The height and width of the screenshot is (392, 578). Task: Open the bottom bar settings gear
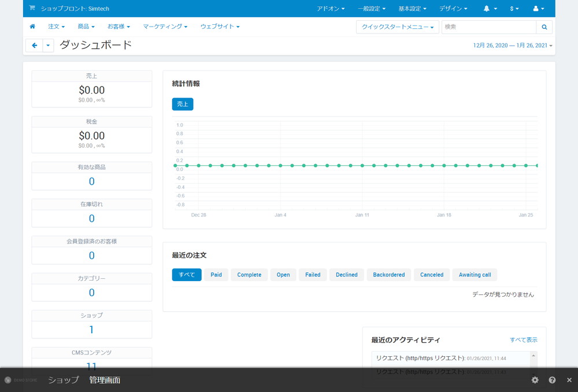[535, 380]
